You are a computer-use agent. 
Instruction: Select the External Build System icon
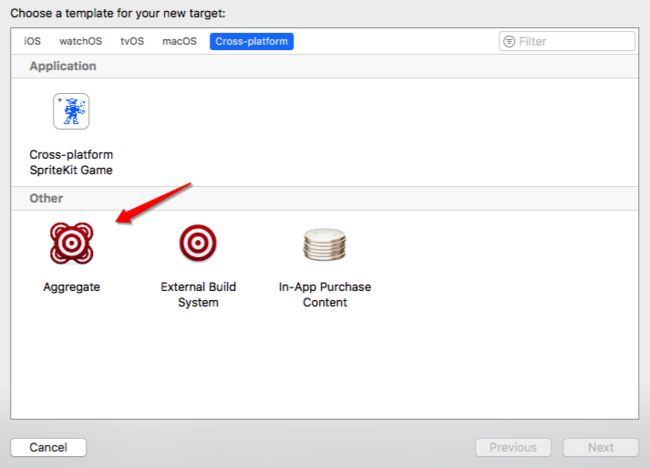(x=198, y=243)
